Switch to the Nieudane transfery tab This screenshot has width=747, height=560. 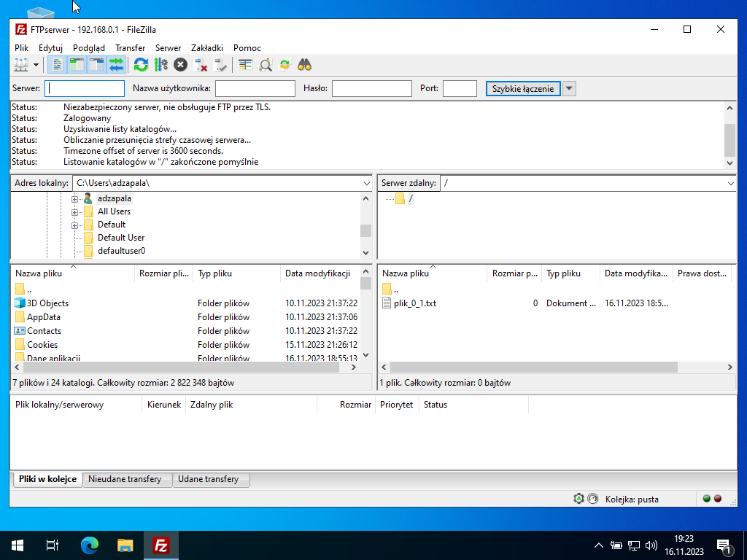[x=125, y=479]
